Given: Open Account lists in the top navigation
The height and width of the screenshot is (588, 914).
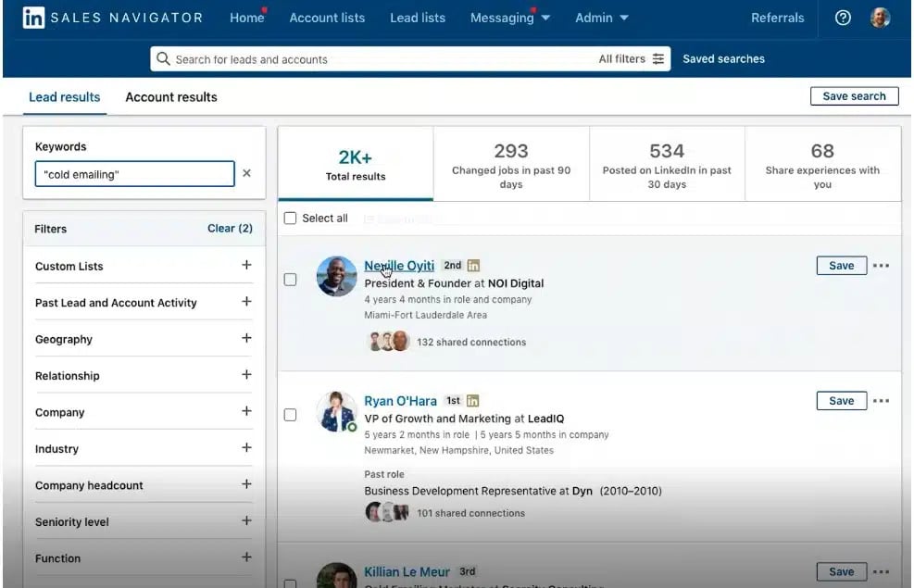Looking at the screenshot, I should pyautogui.click(x=327, y=19).
